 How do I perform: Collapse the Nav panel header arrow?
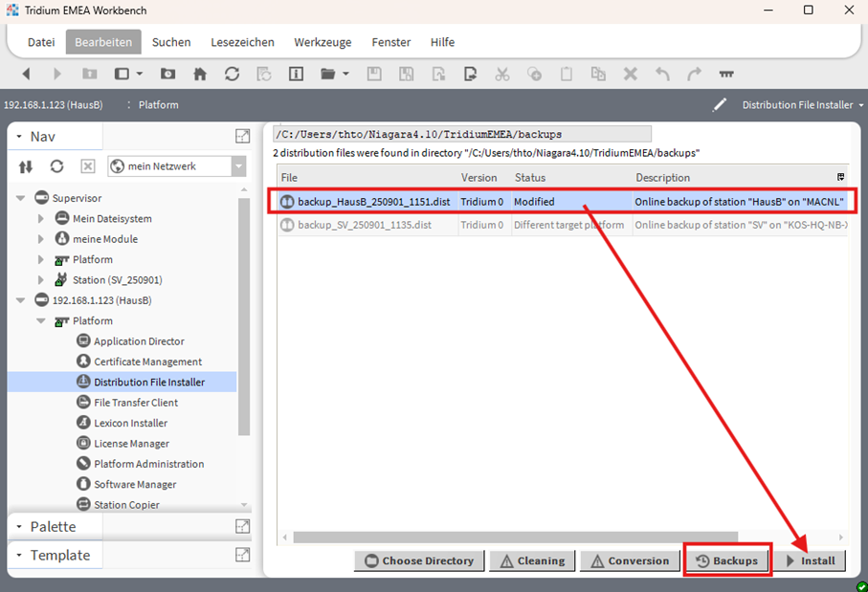(19, 137)
